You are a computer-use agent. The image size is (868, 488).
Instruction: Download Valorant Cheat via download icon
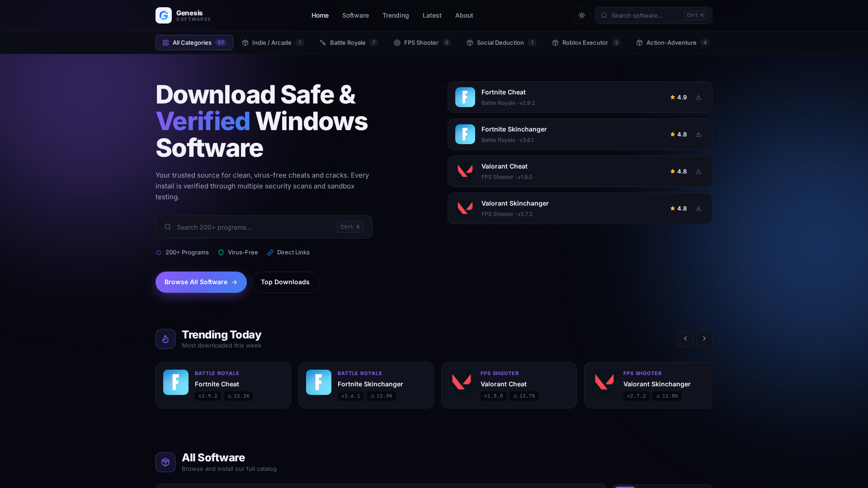(698, 171)
